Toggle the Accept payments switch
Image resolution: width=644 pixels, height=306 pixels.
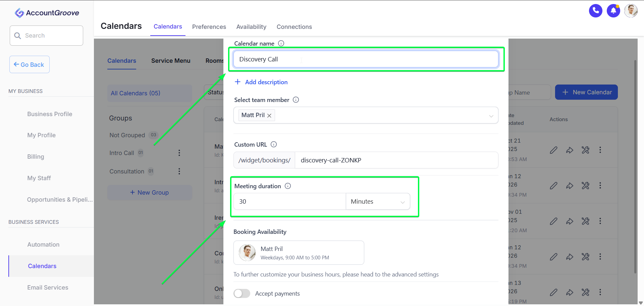coord(242,294)
